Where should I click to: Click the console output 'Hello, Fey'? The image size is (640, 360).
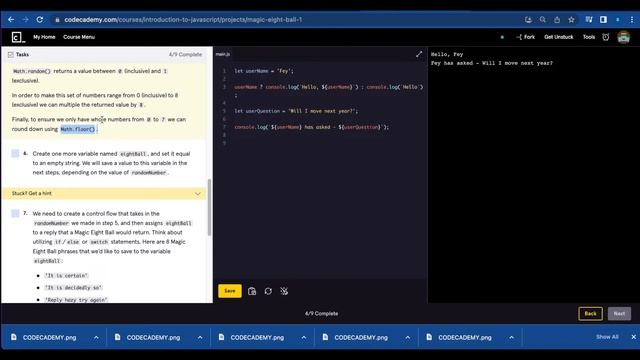pos(447,54)
